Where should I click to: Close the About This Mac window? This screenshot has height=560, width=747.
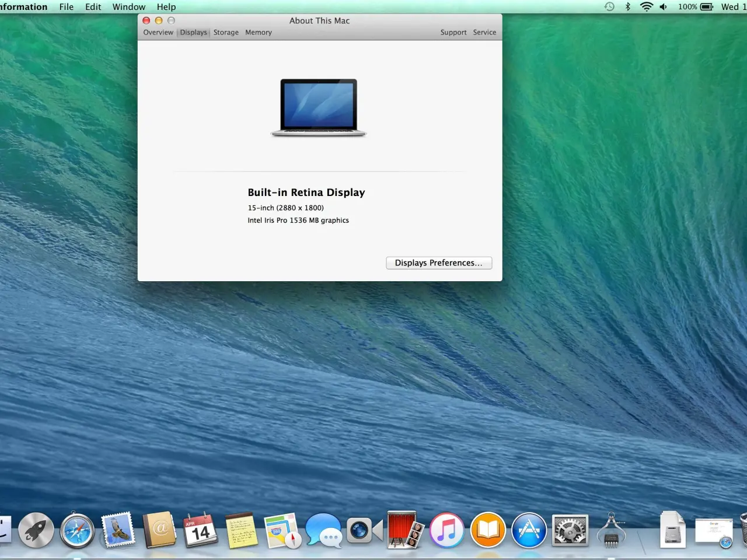pos(146,20)
